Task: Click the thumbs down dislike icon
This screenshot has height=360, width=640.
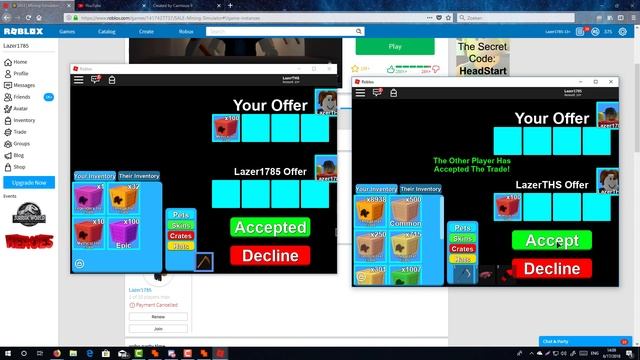Action: tap(436, 69)
